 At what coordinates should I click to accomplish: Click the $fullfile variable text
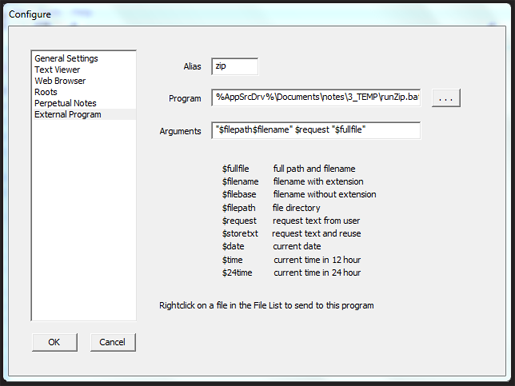(x=236, y=169)
